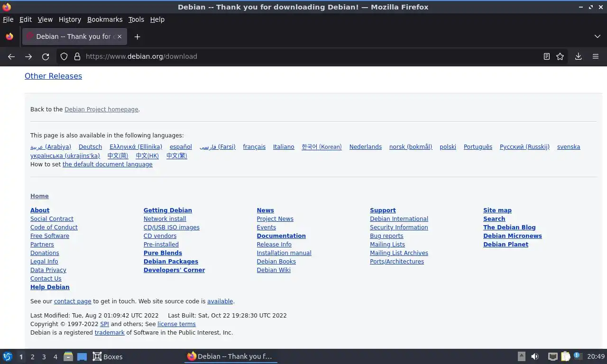The image size is (607, 364).
Task: Open the Downloads panel icon
Action: tap(579, 56)
